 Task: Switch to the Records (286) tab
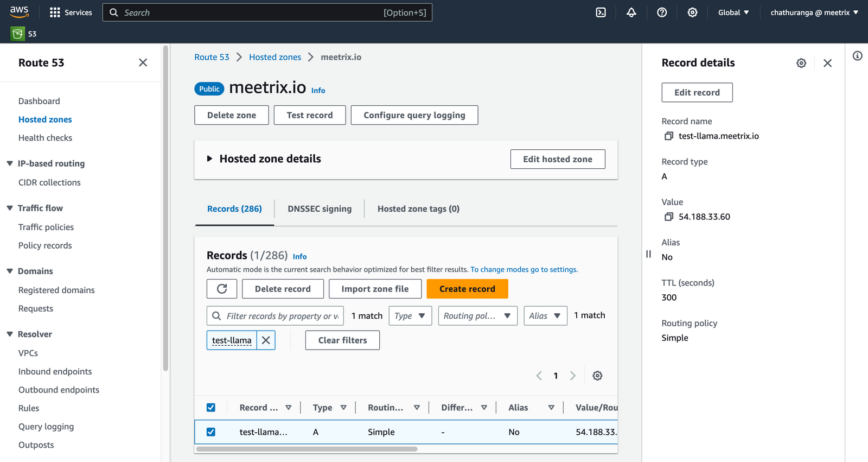pos(234,209)
